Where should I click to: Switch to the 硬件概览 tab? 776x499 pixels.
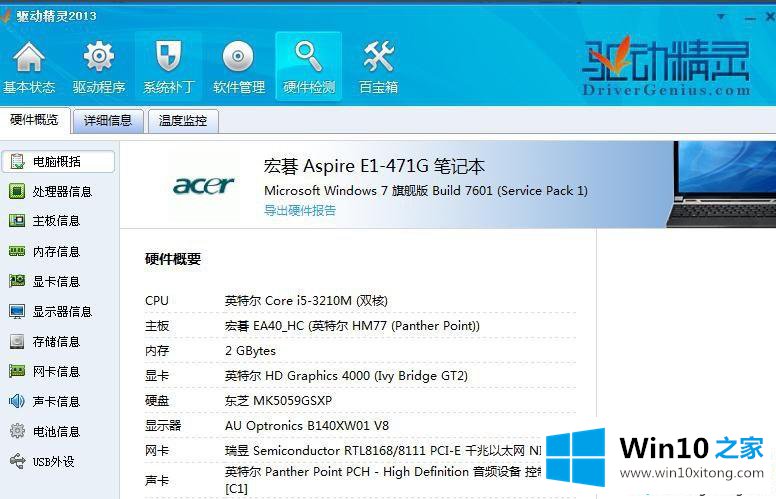(34, 120)
